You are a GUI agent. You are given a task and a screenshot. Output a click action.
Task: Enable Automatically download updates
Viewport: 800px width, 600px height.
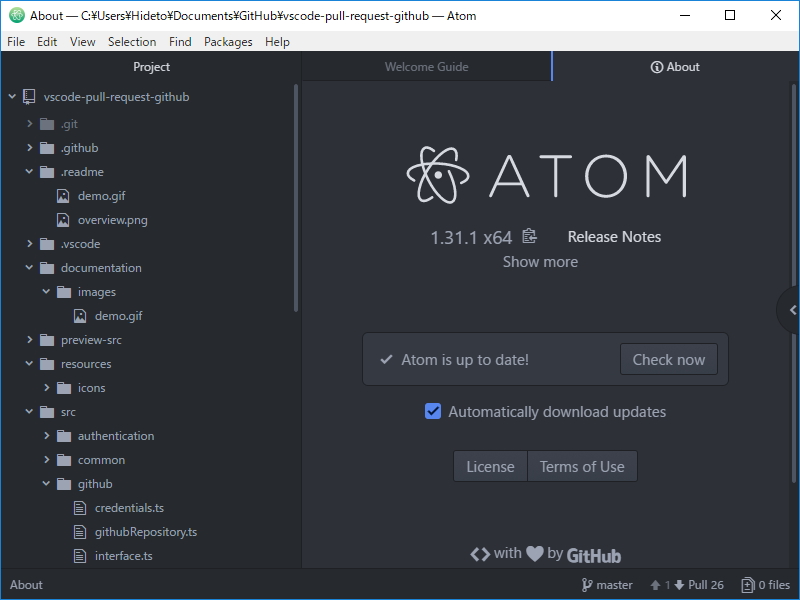click(432, 411)
